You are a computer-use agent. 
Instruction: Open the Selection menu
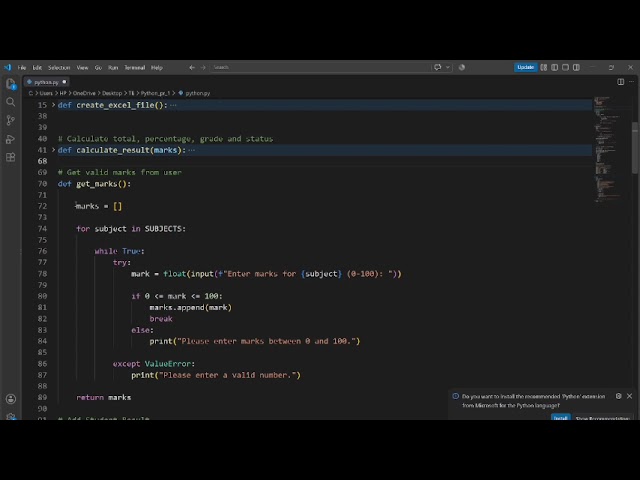pyautogui.click(x=59, y=68)
